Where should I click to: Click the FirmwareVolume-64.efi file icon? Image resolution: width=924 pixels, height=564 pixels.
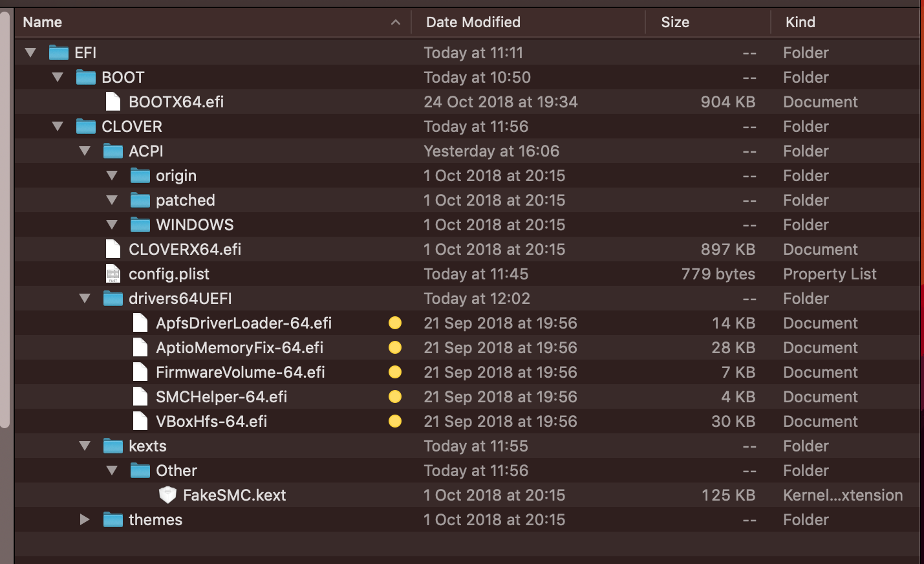click(x=140, y=372)
